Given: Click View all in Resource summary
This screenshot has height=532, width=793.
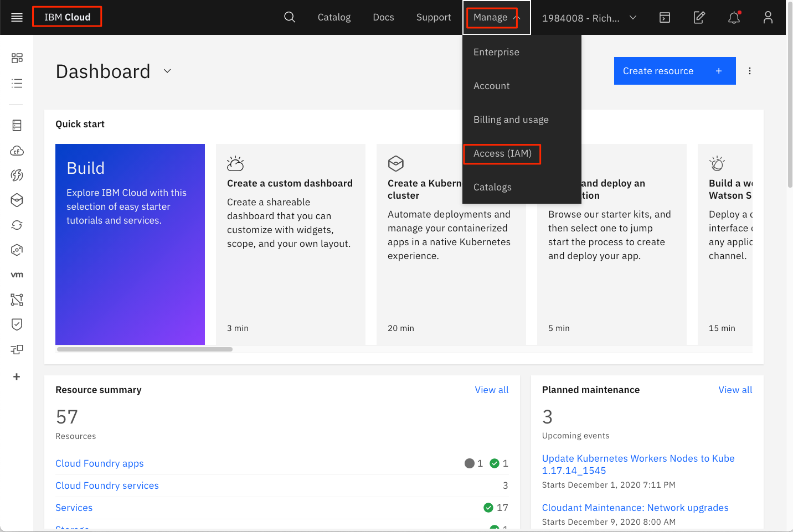Looking at the screenshot, I should coord(492,390).
